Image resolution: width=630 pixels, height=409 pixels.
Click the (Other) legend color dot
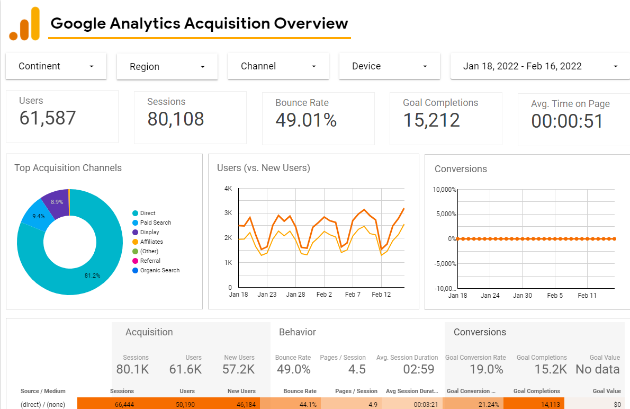point(135,251)
